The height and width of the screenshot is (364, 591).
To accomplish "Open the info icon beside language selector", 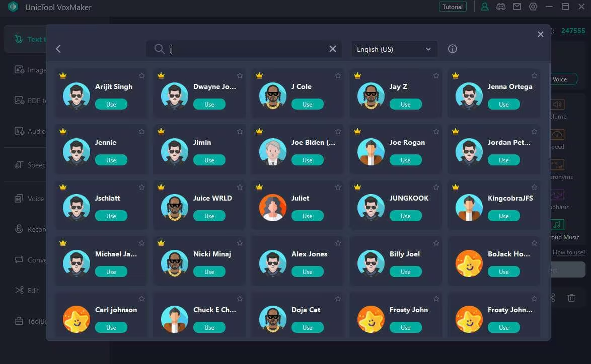I will click(452, 49).
